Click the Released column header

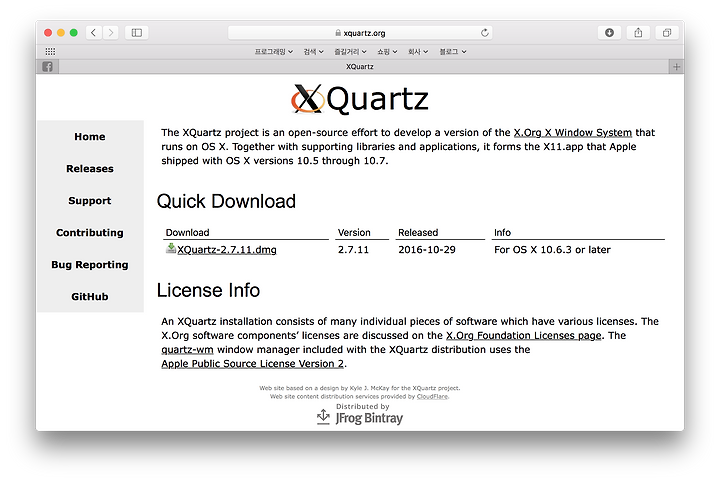[418, 233]
